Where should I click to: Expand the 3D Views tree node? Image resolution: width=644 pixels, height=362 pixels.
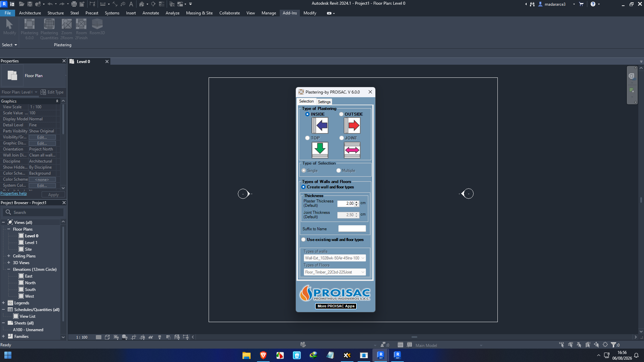[x=9, y=262]
